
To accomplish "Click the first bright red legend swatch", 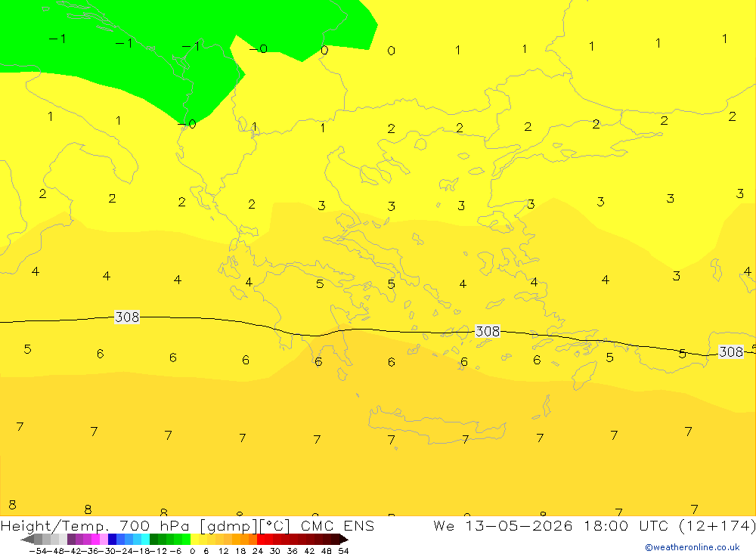I will pos(261,540).
